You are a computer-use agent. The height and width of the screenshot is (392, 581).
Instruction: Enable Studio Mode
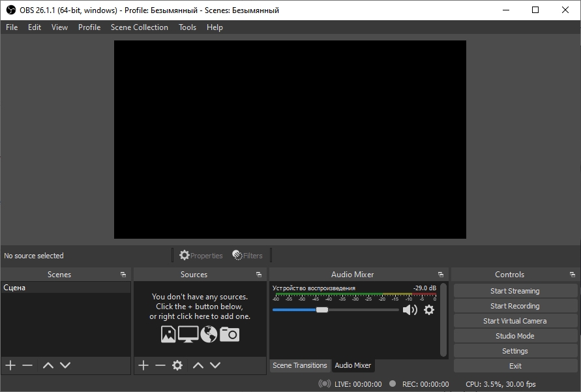coord(514,335)
